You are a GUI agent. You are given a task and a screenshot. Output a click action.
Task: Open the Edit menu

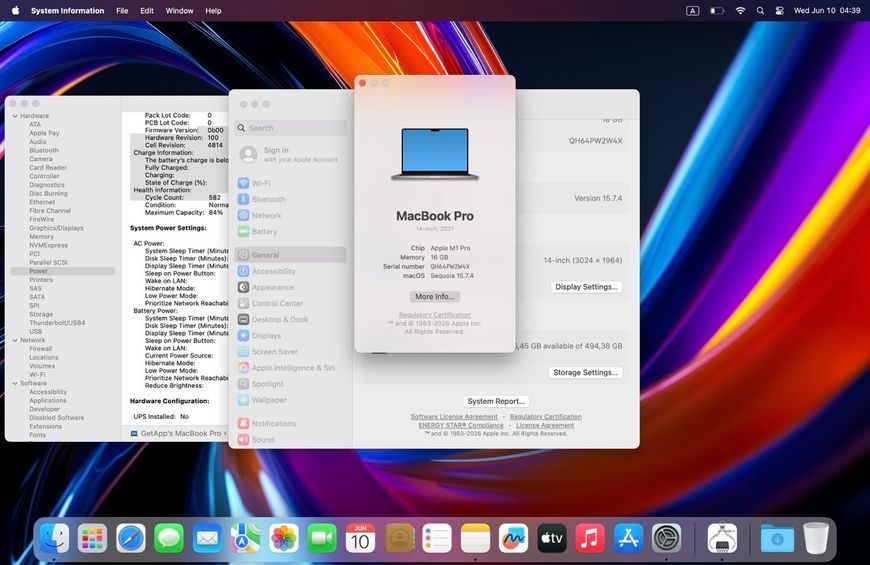(x=147, y=11)
